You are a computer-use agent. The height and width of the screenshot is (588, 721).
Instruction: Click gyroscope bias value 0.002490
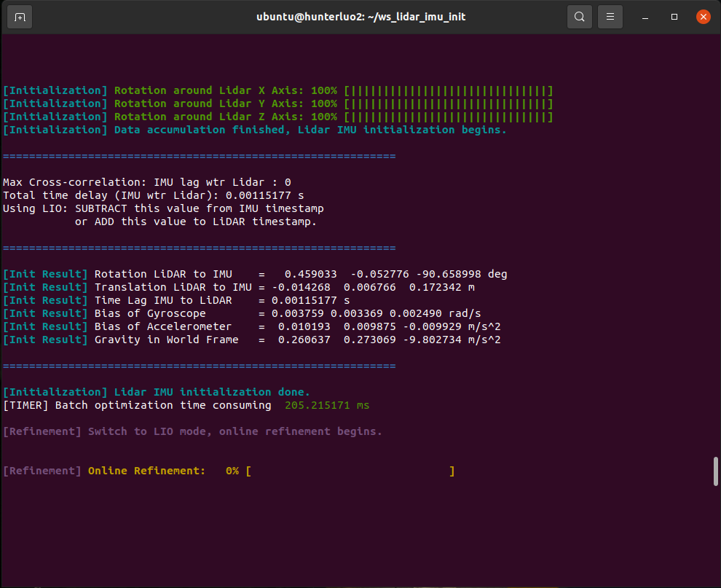coord(416,314)
